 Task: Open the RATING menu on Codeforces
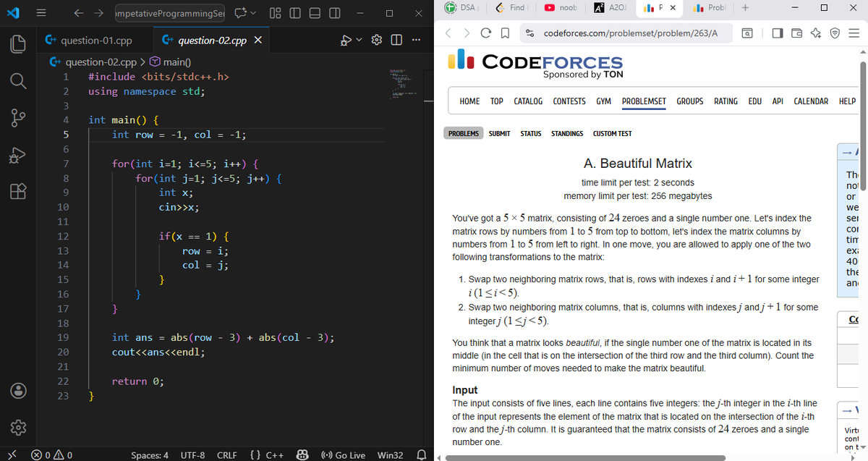pos(726,101)
